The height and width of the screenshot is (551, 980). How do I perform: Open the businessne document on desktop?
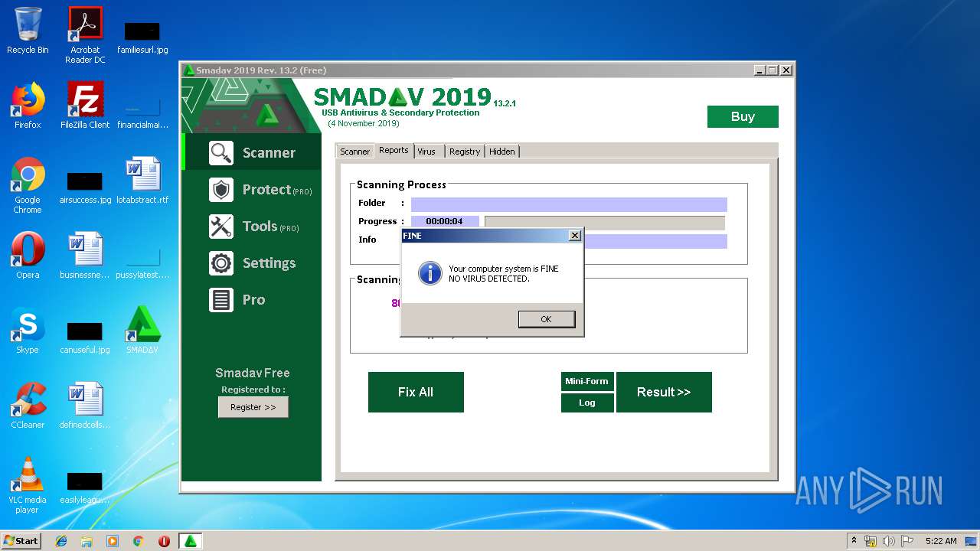(85, 256)
